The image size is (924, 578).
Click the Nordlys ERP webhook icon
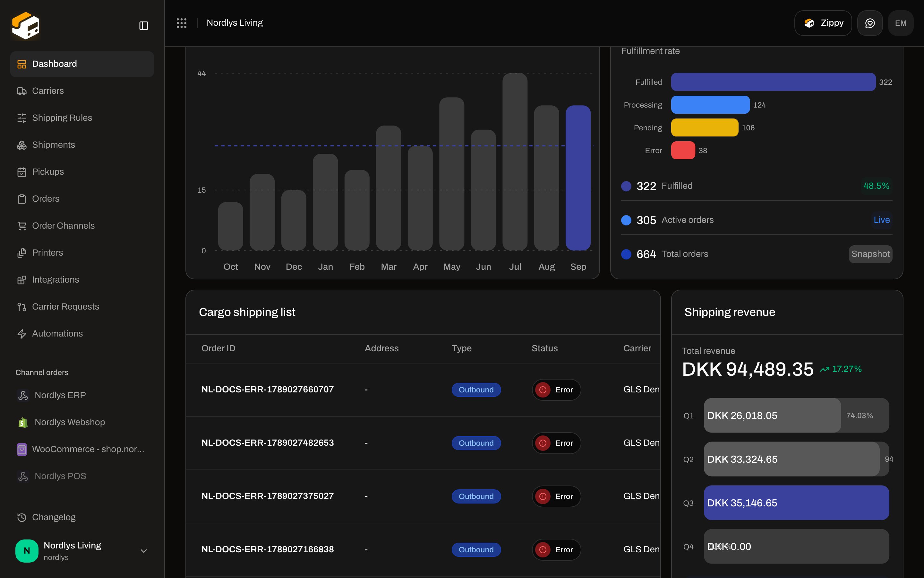[23, 395]
